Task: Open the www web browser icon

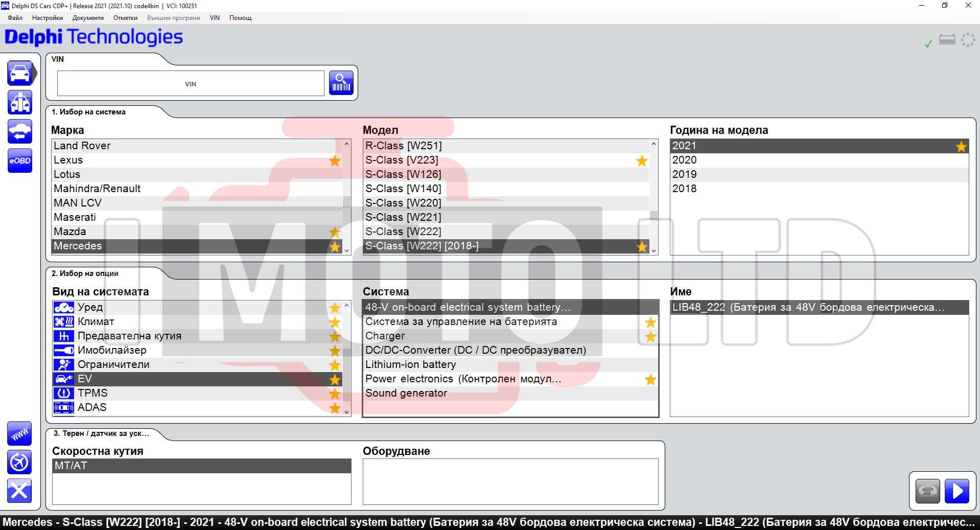Action: coord(19,434)
